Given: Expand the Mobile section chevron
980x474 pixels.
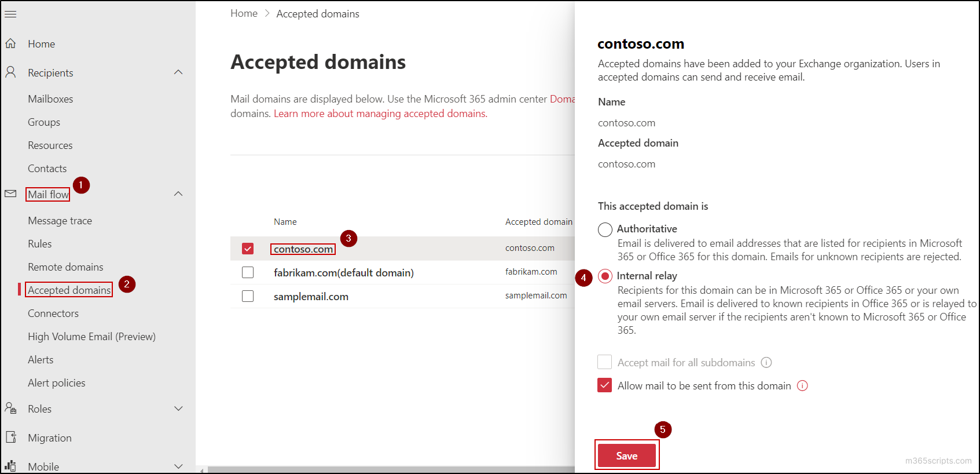Looking at the screenshot, I should coord(178,466).
